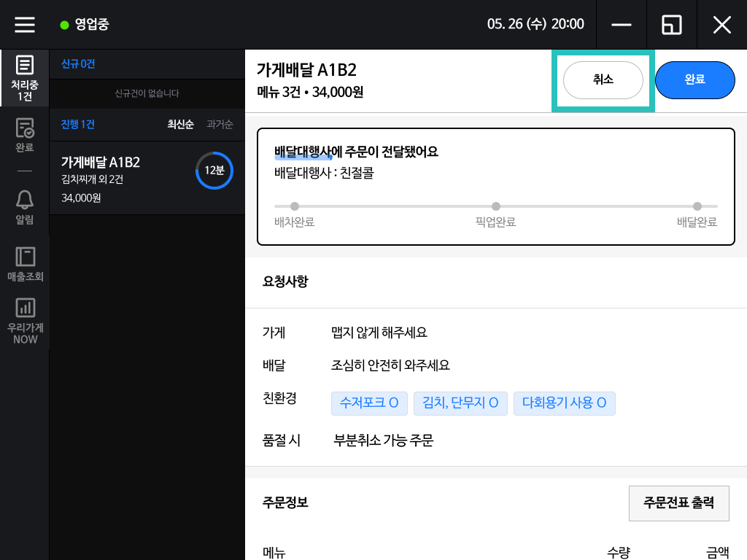Click 배달대행사에 주문이 전달됐어요 heading

pos(356,152)
